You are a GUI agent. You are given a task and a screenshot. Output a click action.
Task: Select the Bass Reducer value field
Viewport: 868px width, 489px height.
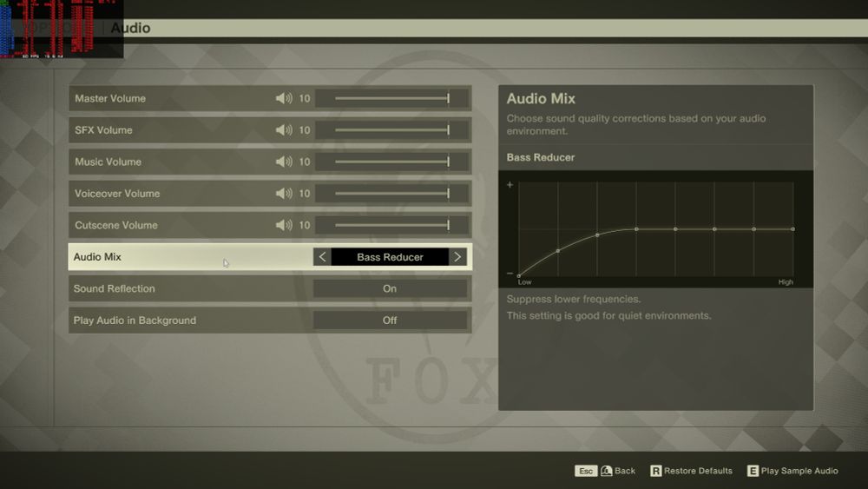[x=391, y=257]
